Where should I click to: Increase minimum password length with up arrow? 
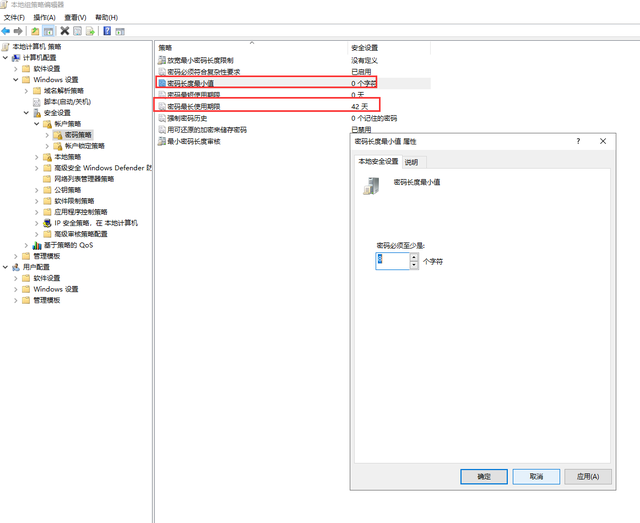[x=414, y=257]
